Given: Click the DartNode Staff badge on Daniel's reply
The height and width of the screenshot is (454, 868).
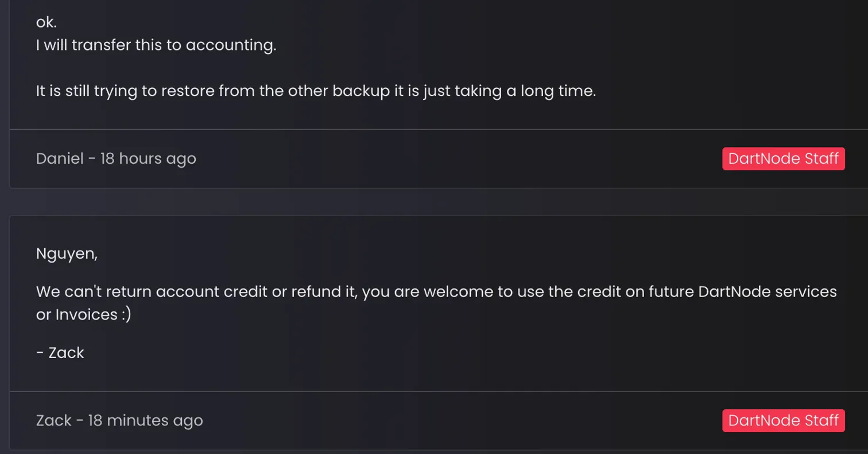Looking at the screenshot, I should coord(783,159).
